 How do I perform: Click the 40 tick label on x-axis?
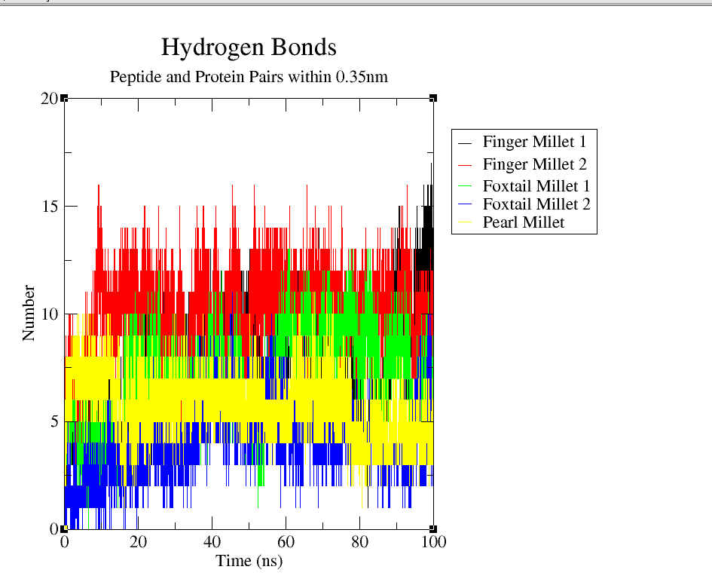tap(212, 542)
